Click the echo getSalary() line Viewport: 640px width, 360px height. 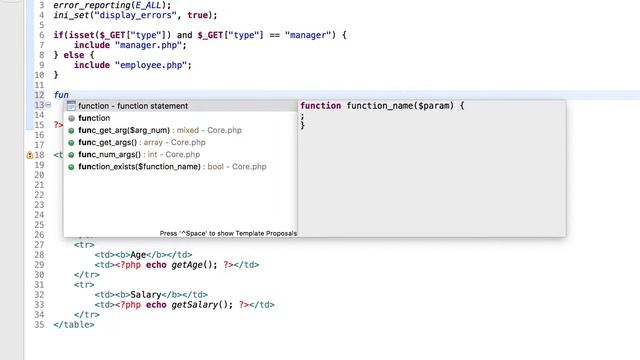[x=184, y=304]
